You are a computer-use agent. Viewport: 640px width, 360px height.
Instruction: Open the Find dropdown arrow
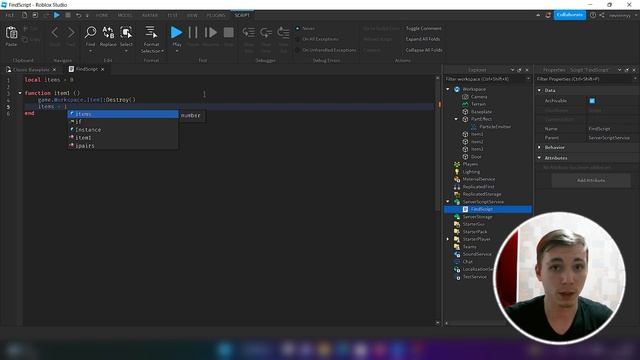pos(90,51)
